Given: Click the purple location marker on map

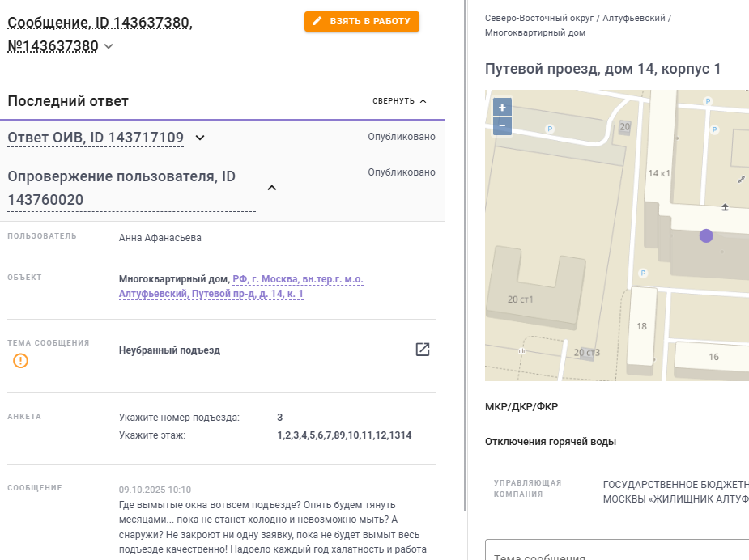Looking at the screenshot, I should coord(706,235).
